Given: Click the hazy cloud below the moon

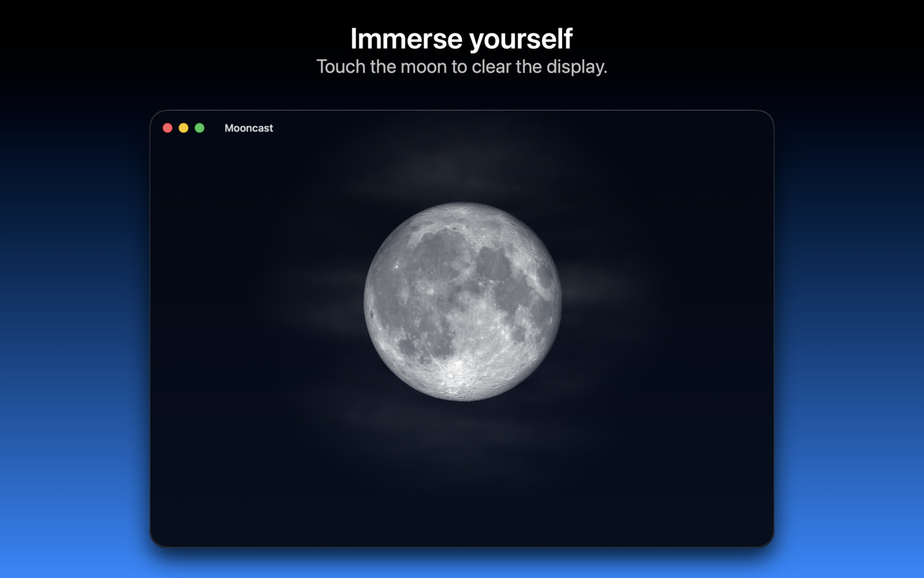Looking at the screenshot, I should (449, 424).
